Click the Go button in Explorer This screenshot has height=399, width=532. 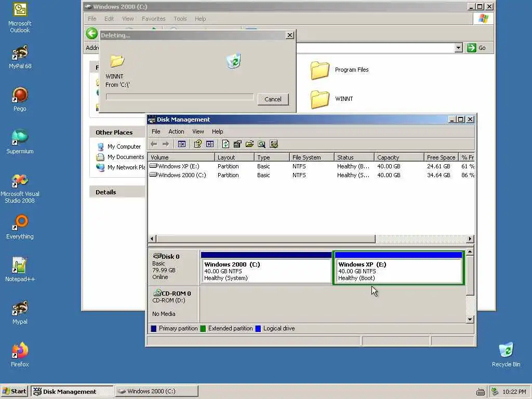click(x=477, y=48)
